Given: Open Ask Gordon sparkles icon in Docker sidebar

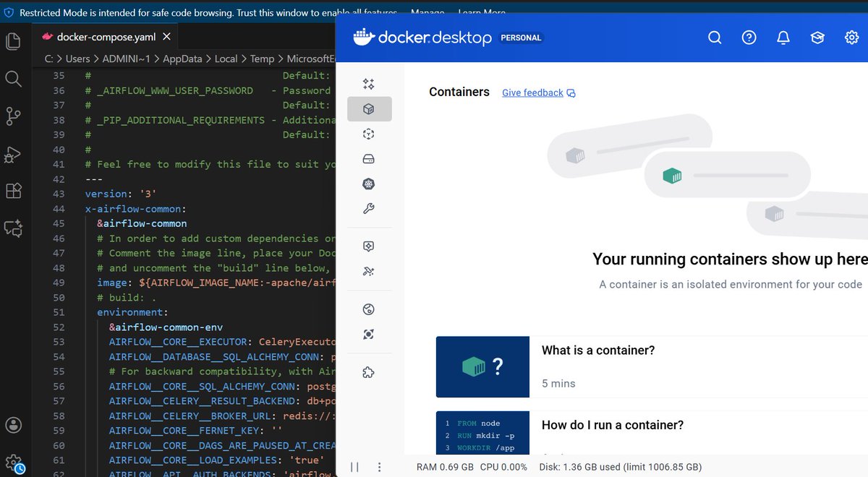Looking at the screenshot, I should (369, 84).
